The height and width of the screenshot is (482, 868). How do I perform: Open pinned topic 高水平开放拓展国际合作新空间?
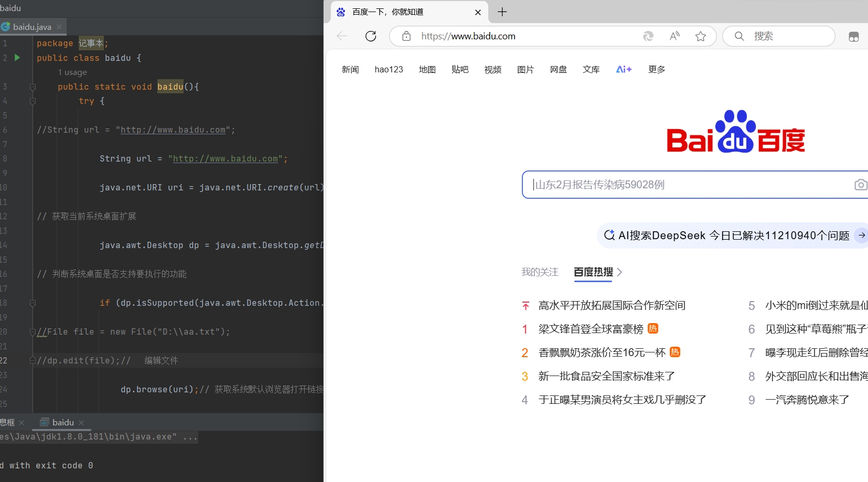612,305
